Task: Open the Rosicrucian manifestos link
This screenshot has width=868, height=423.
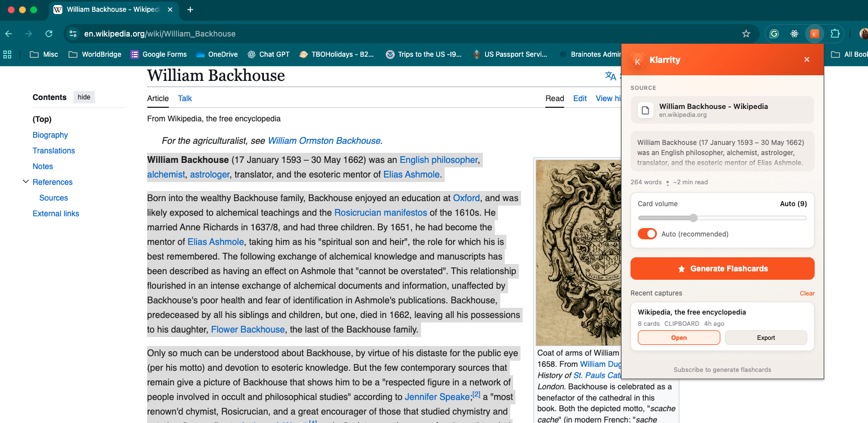Action: click(381, 213)
